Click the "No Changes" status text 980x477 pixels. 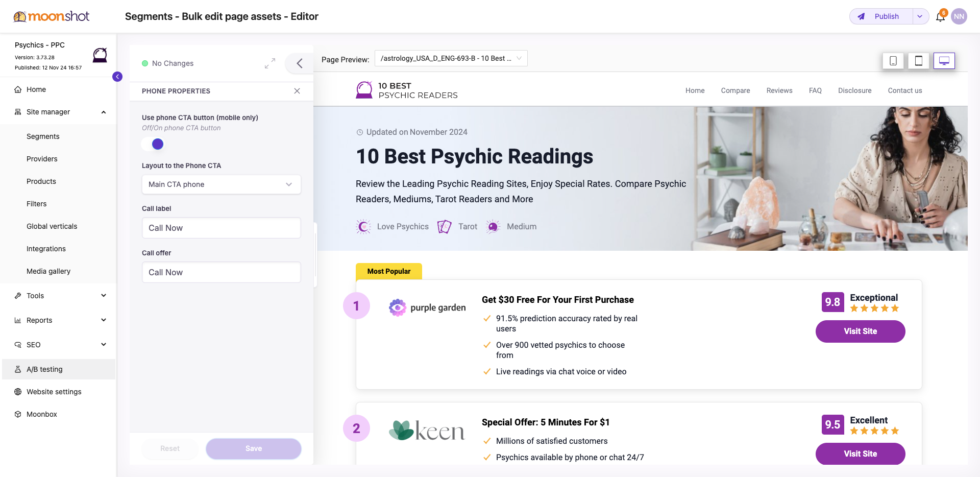point(173,63)
